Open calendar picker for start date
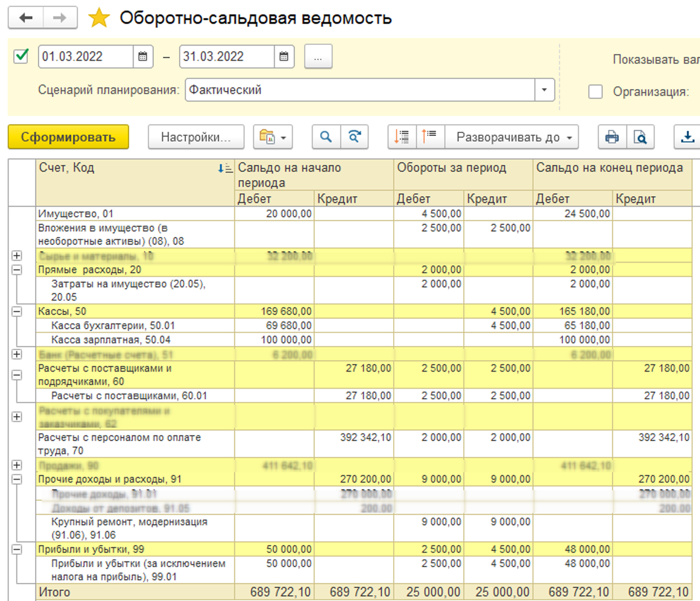Screen dimensions: 700x601 click(x=143, y=57)
